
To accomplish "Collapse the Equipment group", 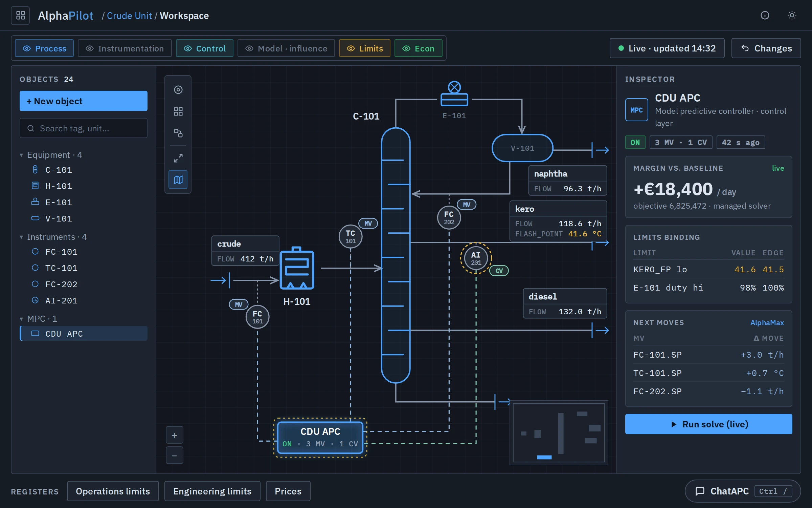I will [x=51, y=155].
